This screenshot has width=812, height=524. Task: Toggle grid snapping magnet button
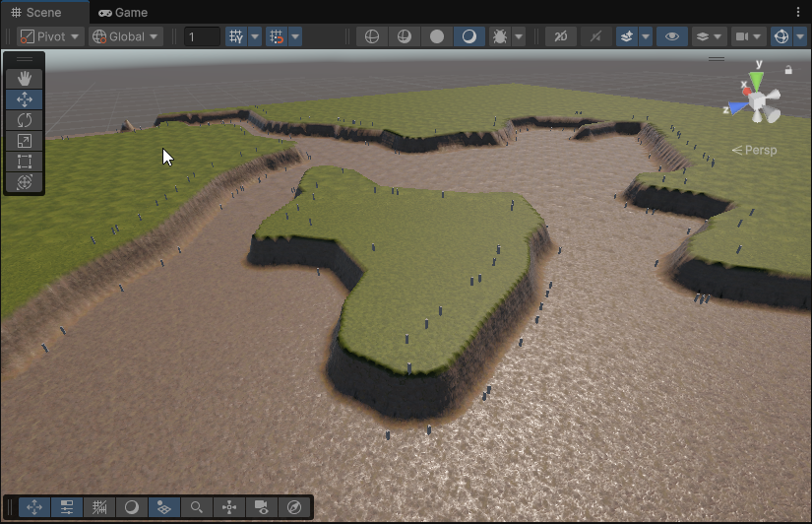(x=277, y=36)
